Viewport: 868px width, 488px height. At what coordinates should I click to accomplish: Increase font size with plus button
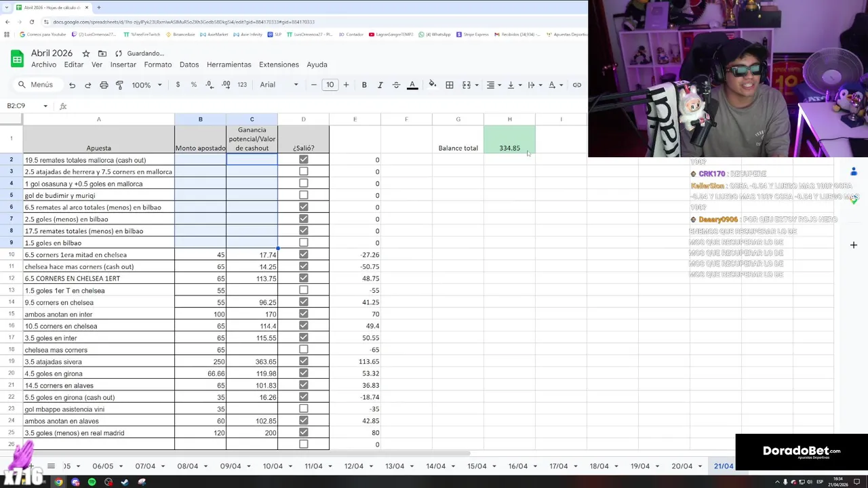(x=346, y=85)
